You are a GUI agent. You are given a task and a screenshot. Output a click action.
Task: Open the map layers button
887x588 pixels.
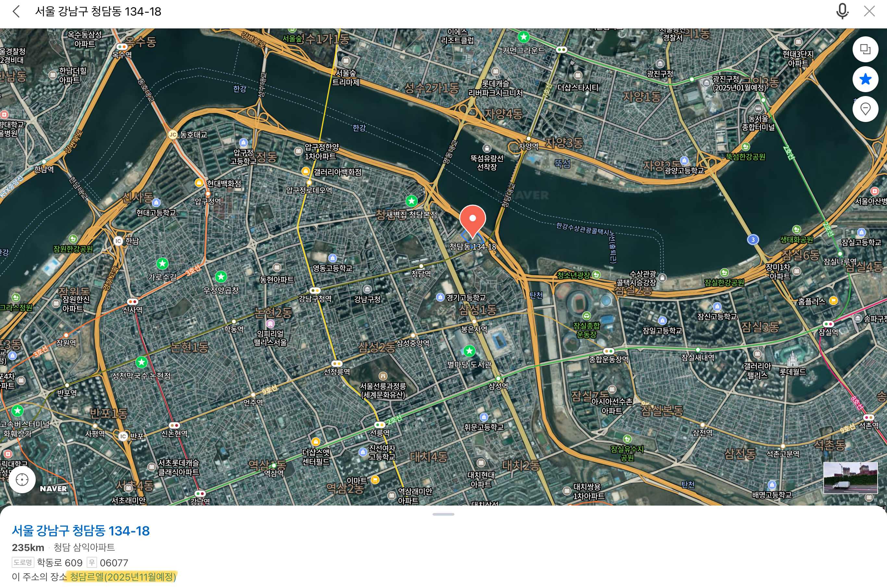pyautogui.click(x=865, y=49)
